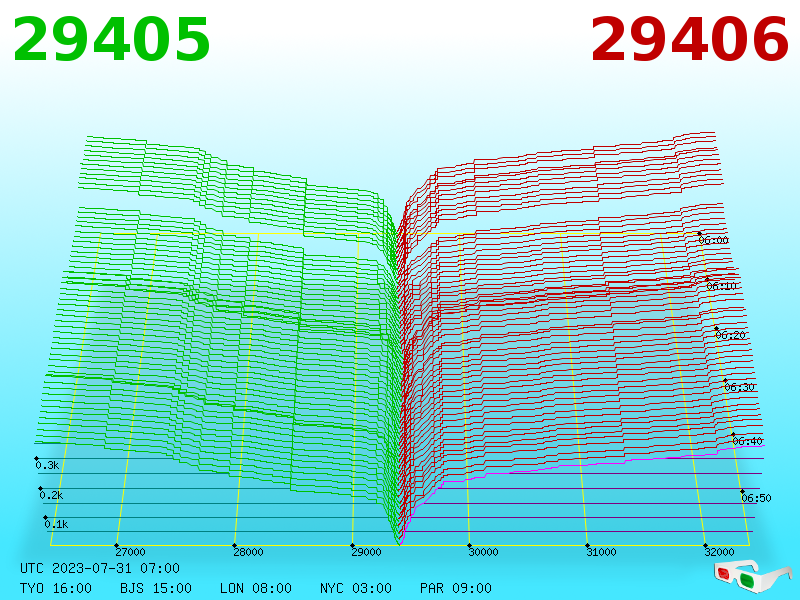Click the 0.3k depth axis label
800x600 pixels.
coord(47,465)
